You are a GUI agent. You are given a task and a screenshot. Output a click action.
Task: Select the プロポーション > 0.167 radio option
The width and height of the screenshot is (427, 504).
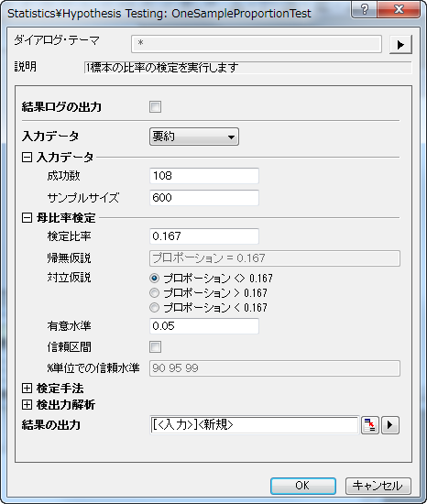coord(155,293)
